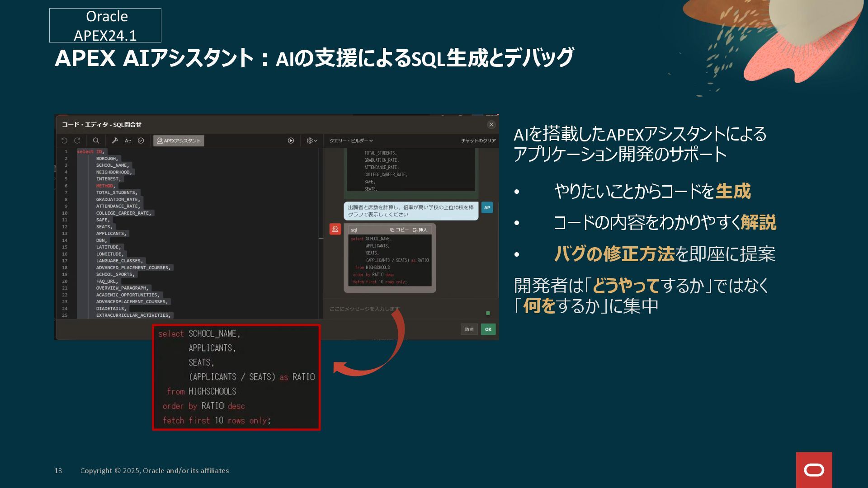868x488 pixels.
Task: Click the AP user avatar in chat
Action: [x=487, y=208]
